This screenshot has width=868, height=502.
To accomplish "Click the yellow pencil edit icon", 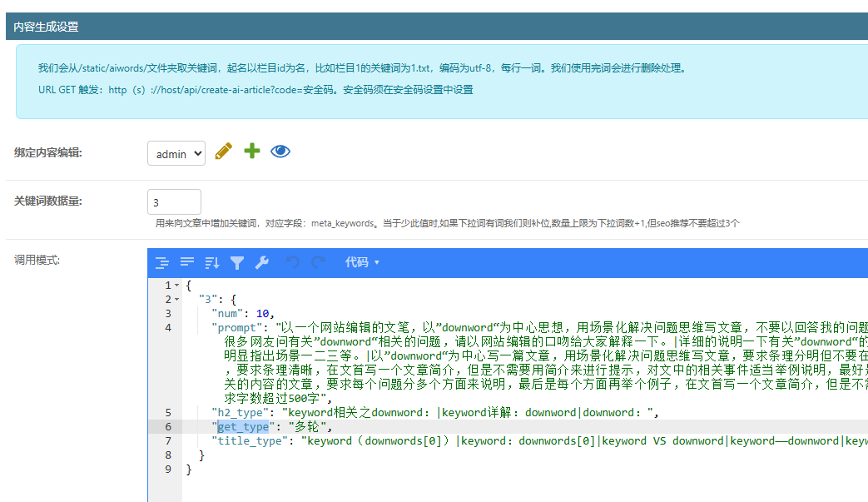I will [x=223, y=152].
